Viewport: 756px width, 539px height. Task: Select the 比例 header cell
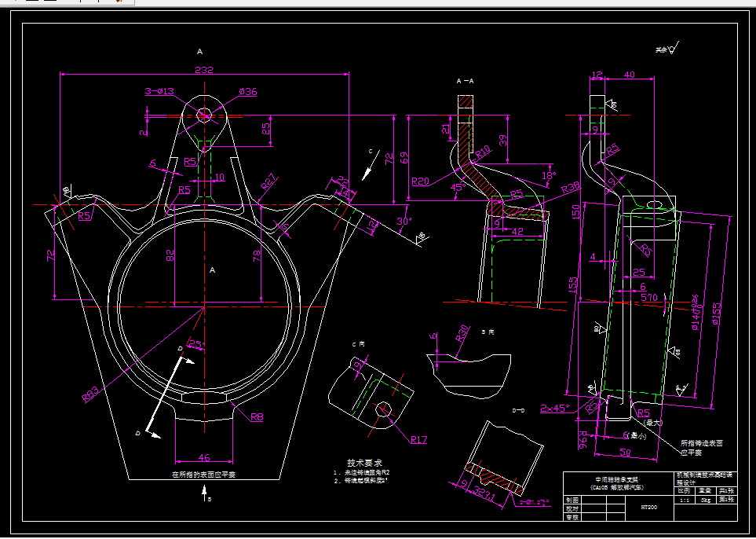coord(684,491)
